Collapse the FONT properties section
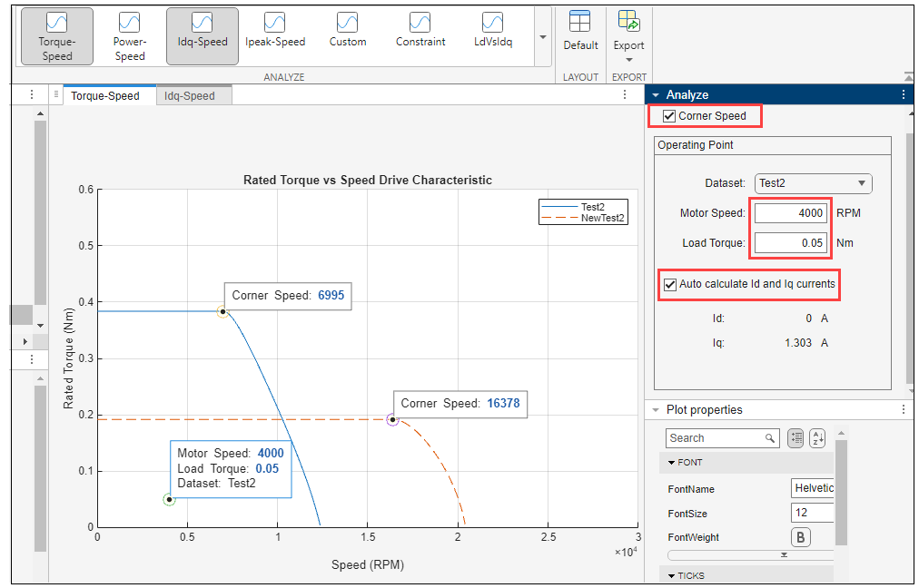919x588 pixels. [x=671, y=463]
